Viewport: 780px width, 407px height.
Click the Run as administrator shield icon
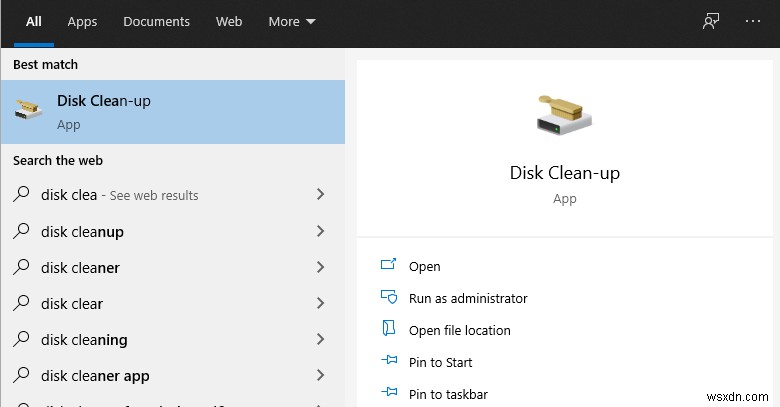pos(389,298)
